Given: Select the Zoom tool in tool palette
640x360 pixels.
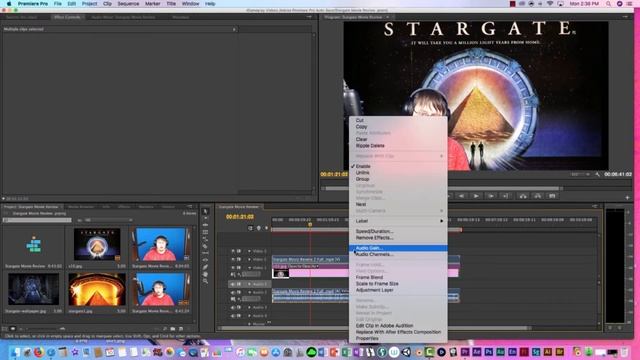Looking at the screenshot, I should click(x=205, y=281).
